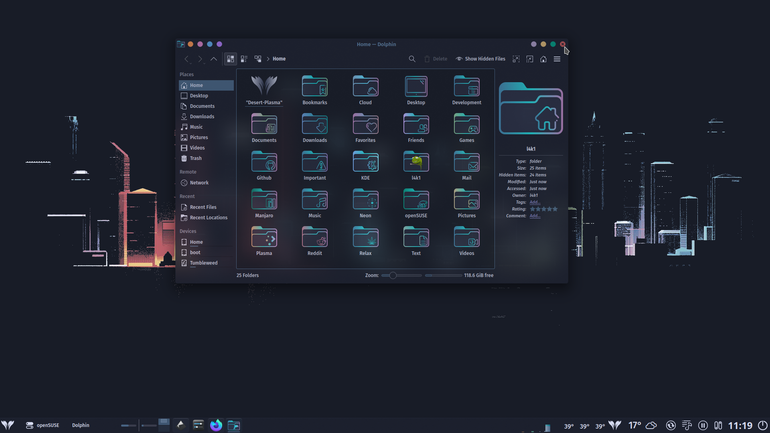
Task: Open the weather widget showing 17°
Action: 642,425
